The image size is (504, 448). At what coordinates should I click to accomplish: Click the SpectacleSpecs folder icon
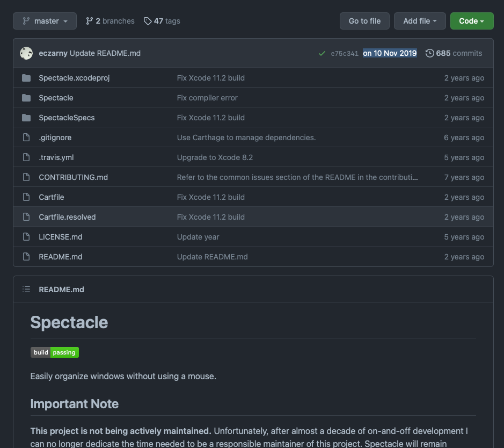(x=26, y=118)
